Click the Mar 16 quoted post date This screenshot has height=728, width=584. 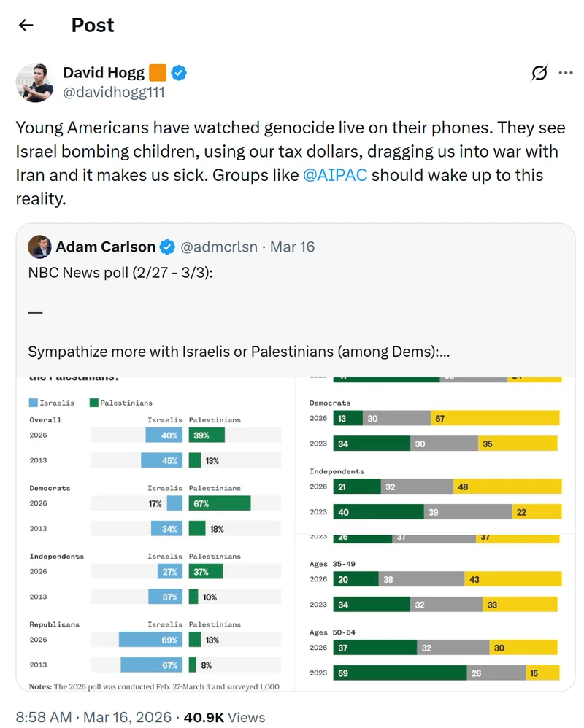pos(292,247)
